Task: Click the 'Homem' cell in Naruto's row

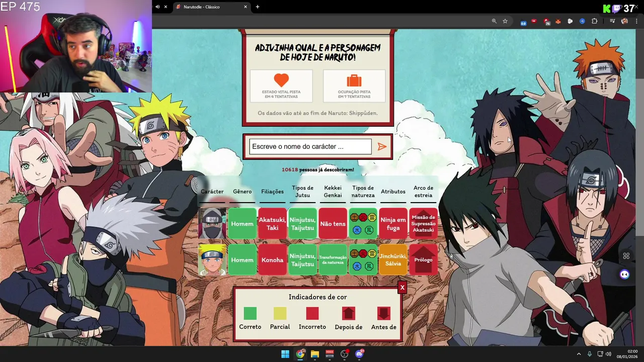Action: click(x=242, y=260)
